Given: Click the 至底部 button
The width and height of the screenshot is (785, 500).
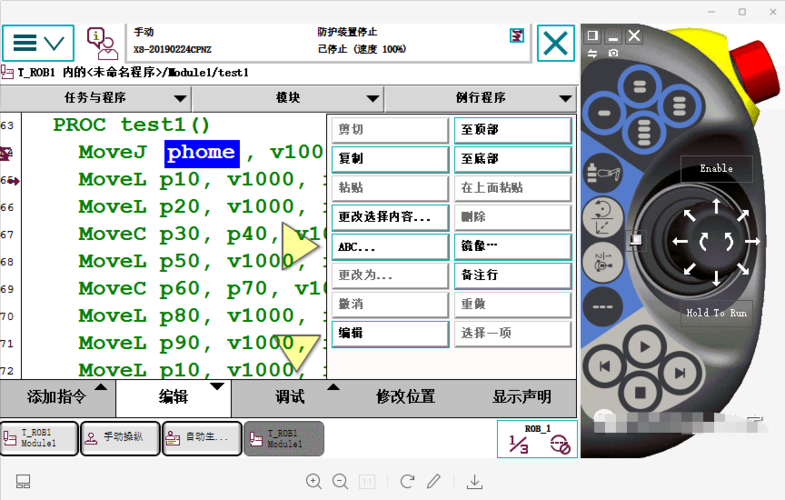Looking at the screenshot, I should click(x=513, y=159).
